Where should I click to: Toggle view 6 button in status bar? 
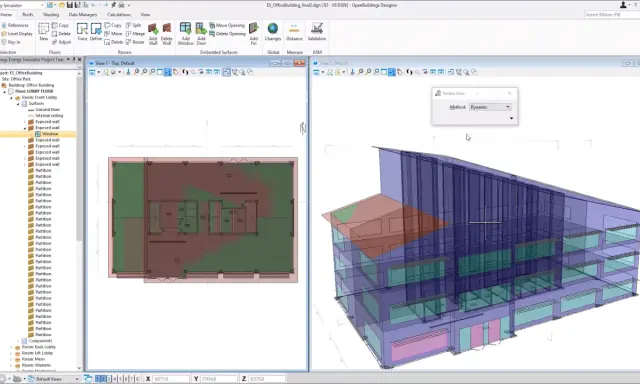[x=126, y=379]
